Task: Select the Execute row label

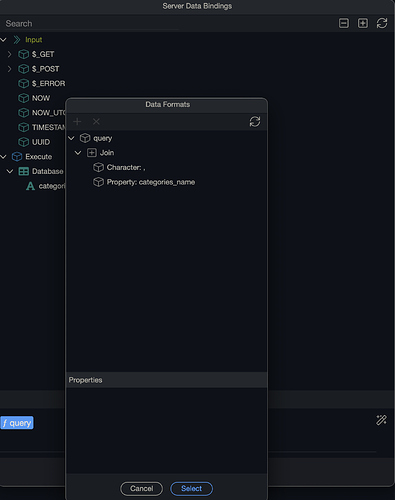Action: click(x=39, y=157)
